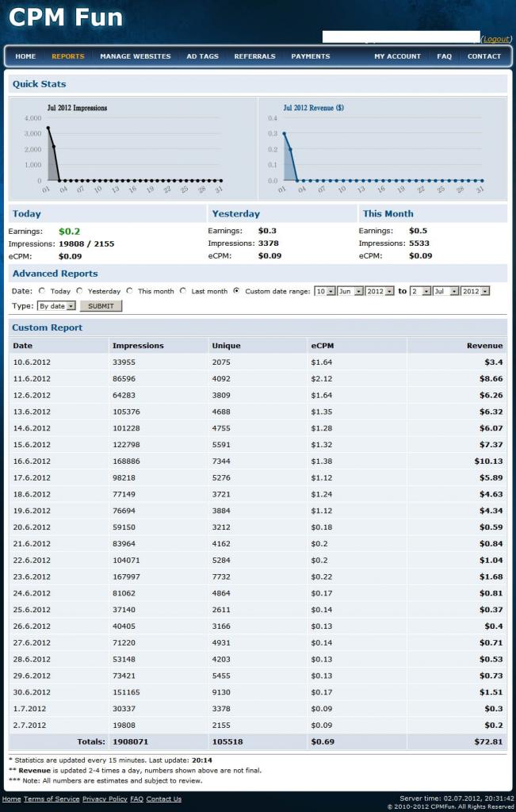This screenshot has height=812, width=516.
Task: Click total revenue $72.81
Action: pos(488,741)
